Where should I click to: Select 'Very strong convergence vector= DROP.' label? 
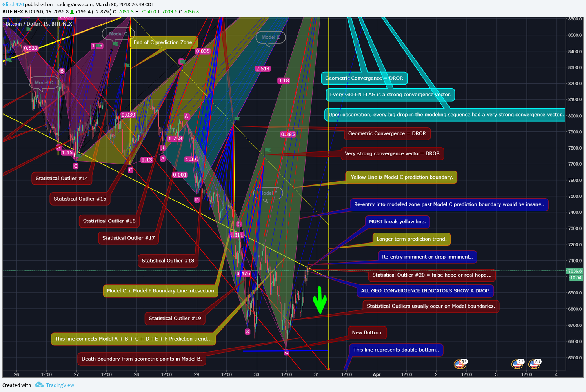click(392, 153)
